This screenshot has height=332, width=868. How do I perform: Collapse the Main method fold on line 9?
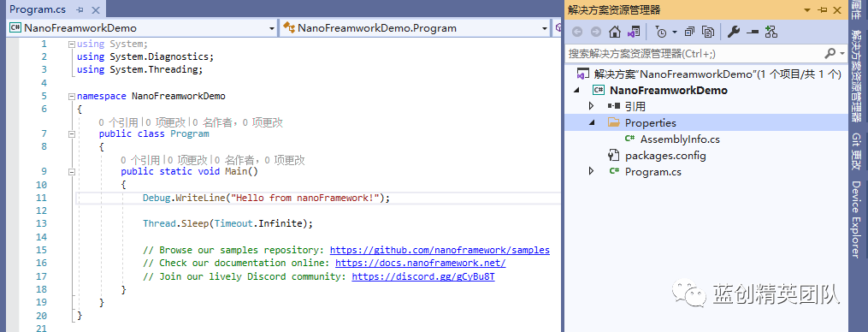(x=71, y=172)
